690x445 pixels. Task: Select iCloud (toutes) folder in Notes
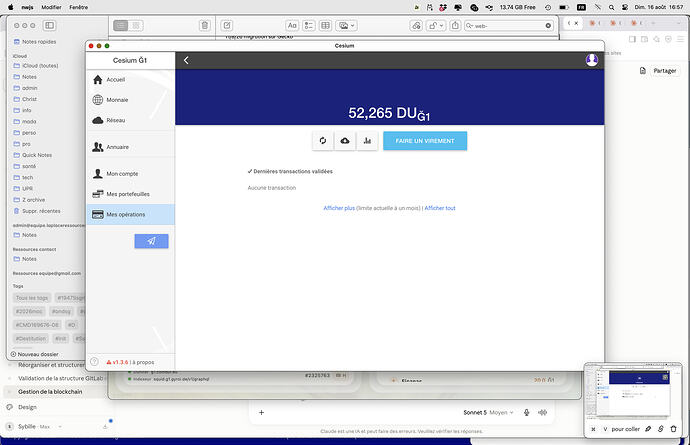click(x=36, y=66)
